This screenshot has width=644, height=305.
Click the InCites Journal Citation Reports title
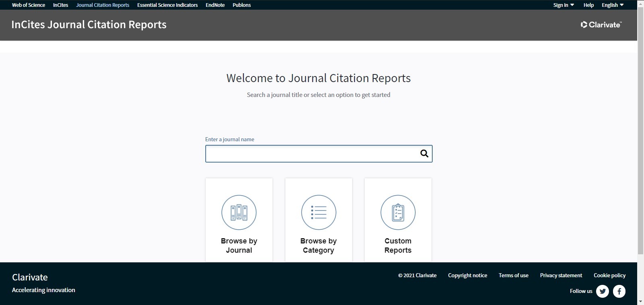(x=89, y=25)
